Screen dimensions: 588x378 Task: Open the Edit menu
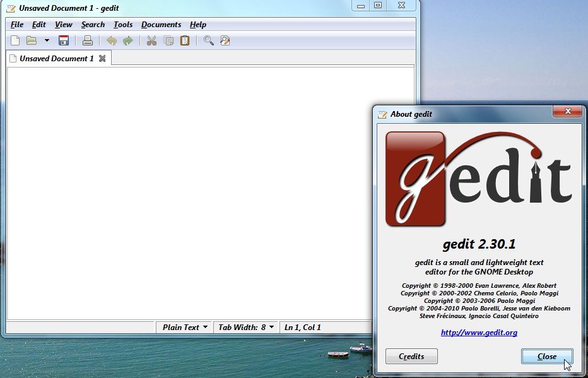38,25
